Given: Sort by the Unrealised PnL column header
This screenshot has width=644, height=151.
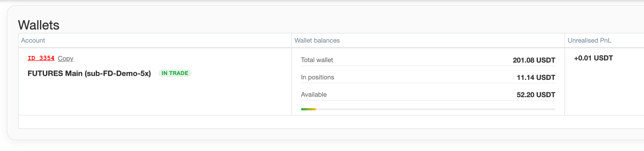Looking at the screenshot, I should 589,40.
